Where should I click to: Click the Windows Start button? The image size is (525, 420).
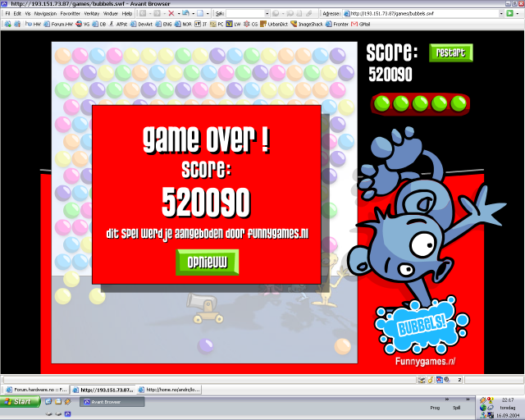tap(20, 401)
